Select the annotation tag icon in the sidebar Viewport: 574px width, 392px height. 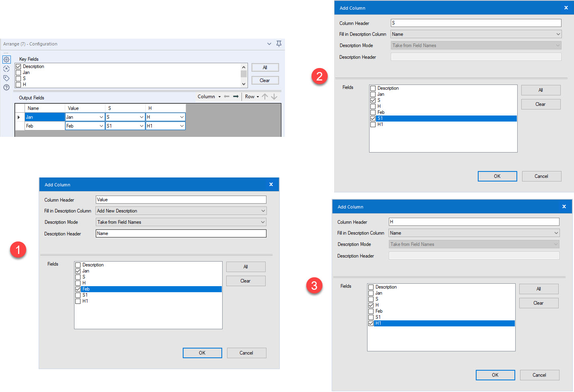(x=6, y=78)
